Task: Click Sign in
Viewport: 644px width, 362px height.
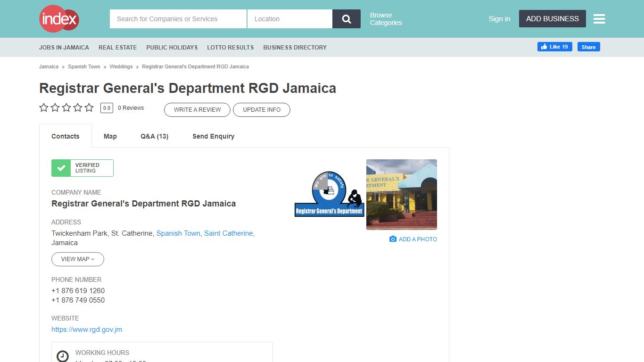Action: (x=499, y=19)
